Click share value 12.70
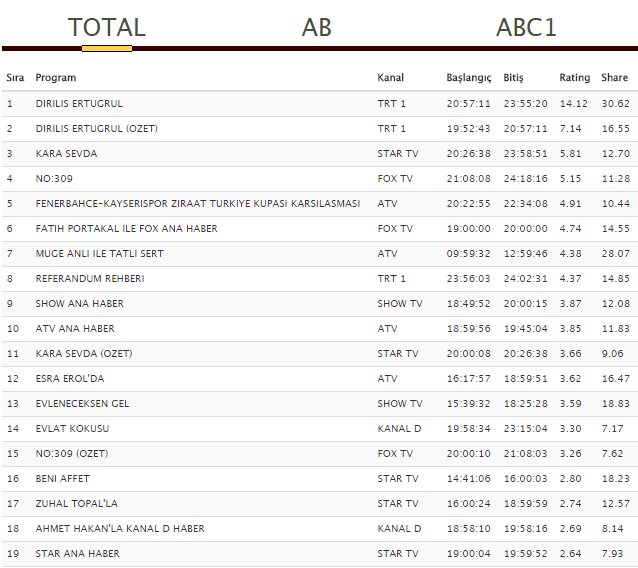638x568 pixels. 616,154
